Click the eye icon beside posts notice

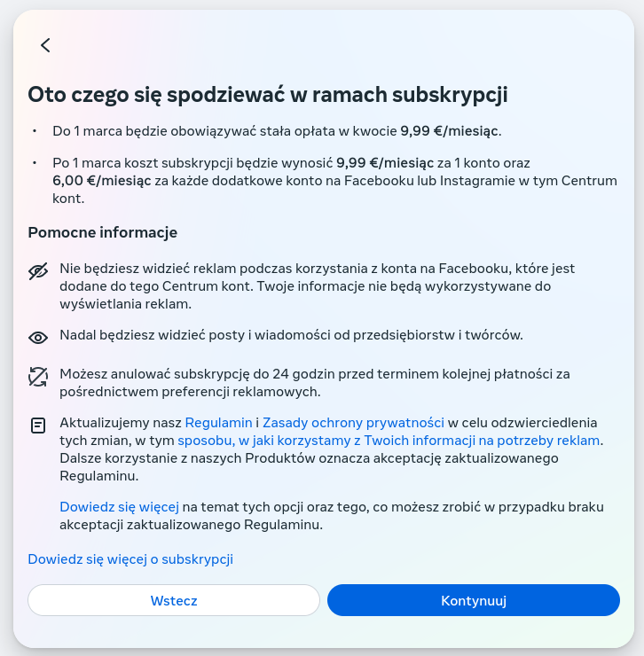38,337
